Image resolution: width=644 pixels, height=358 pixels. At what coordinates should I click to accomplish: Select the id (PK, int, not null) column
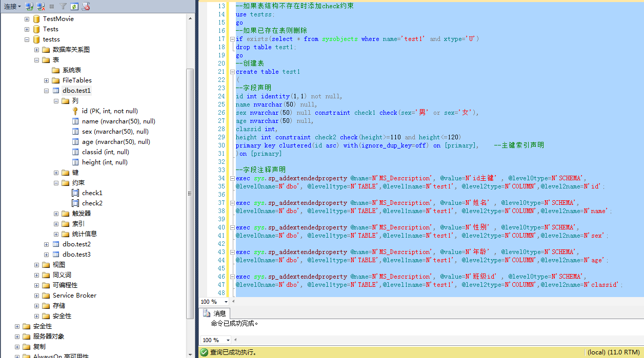coord(110,111)
